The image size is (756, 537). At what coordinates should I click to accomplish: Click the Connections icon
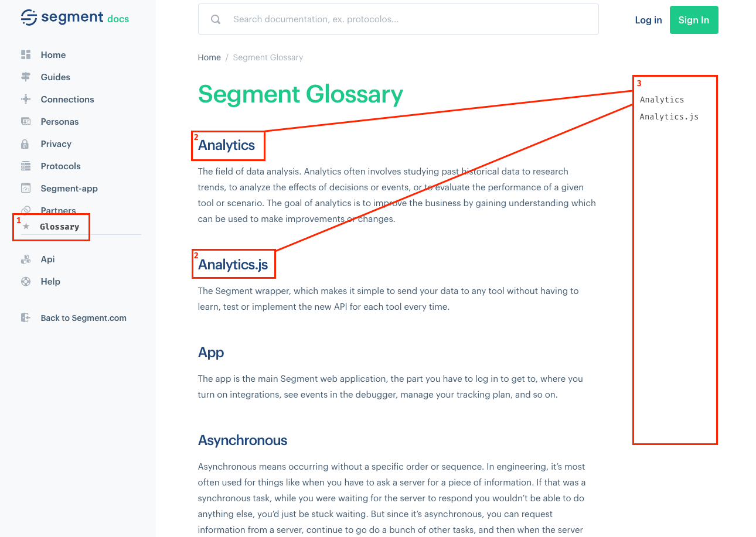(26, 99)
